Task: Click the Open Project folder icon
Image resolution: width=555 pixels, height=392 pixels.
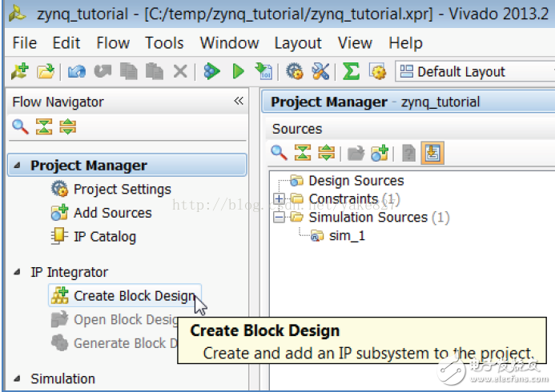Action: click(45, 71)
